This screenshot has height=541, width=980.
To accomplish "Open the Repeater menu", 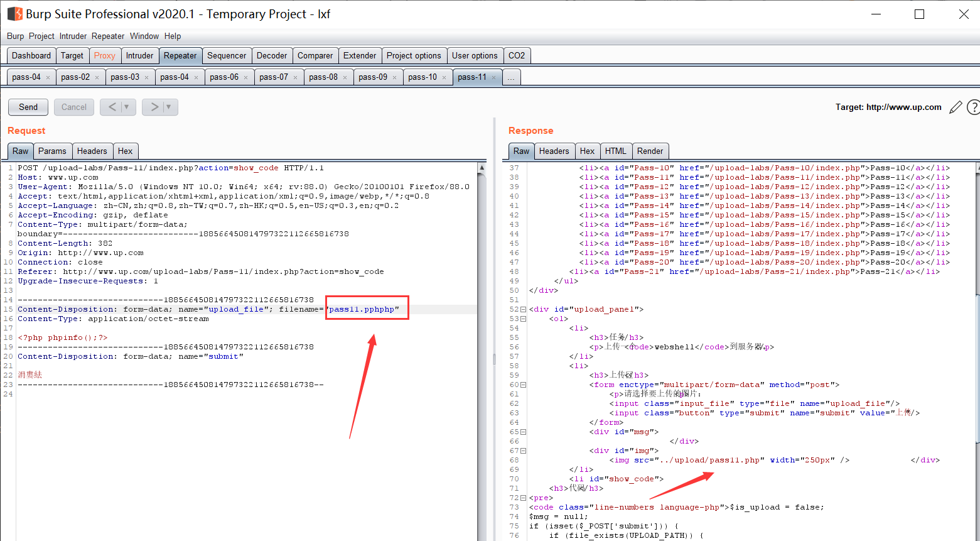I will coord(108,36).
